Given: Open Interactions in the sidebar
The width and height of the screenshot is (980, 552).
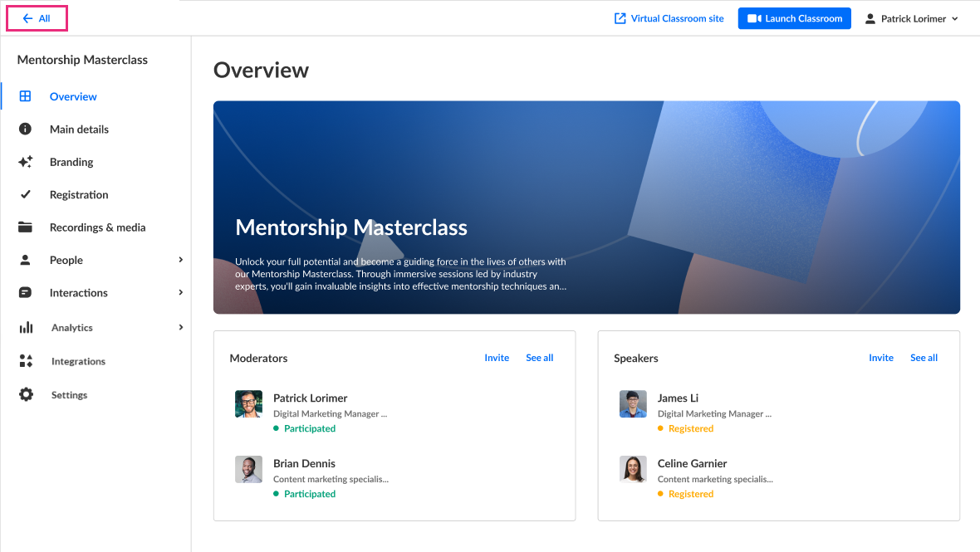Looking at the screenshot, I should click(79, 292).
